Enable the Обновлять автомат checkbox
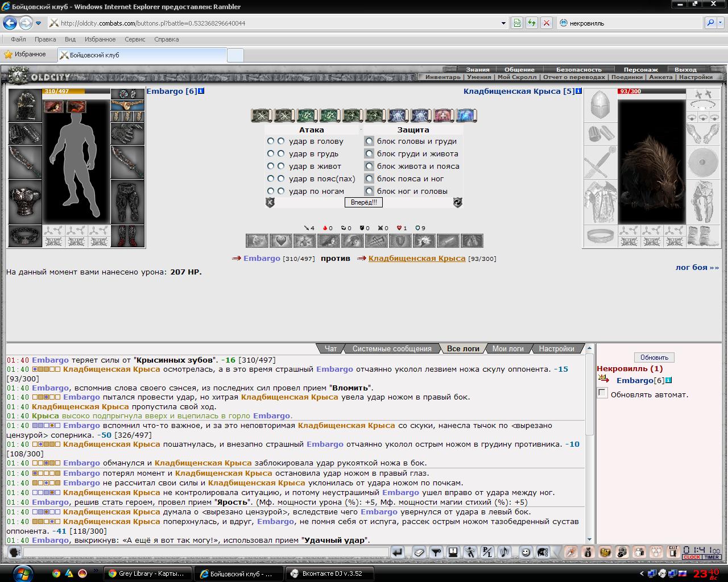Screen dimensions: 728x582 click(602, 393)
